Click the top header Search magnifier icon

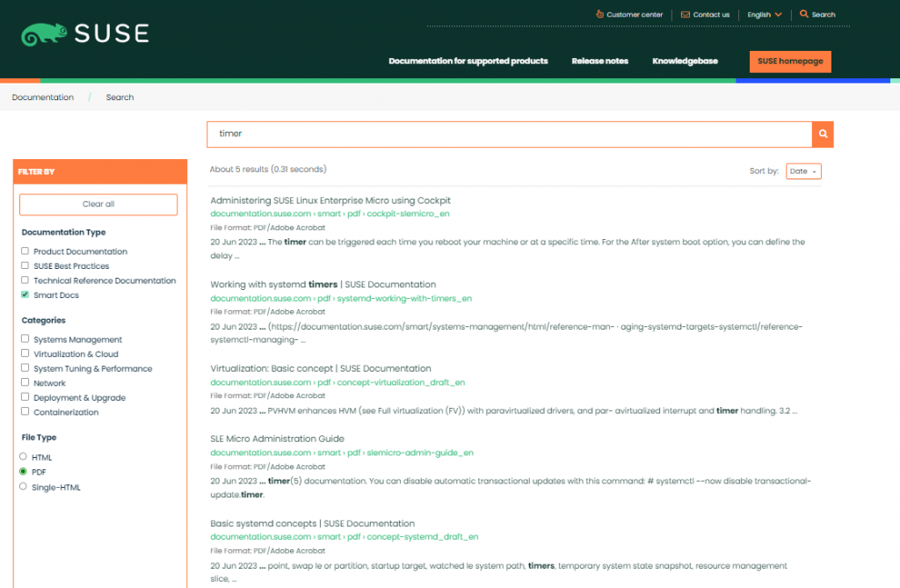coord(803,14)
